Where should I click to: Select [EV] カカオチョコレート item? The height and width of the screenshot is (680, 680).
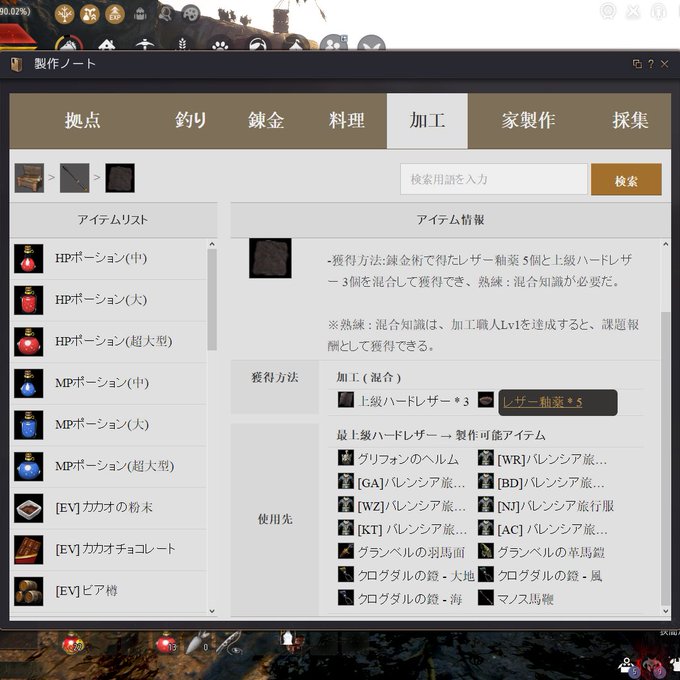click(x=108, y=550)
